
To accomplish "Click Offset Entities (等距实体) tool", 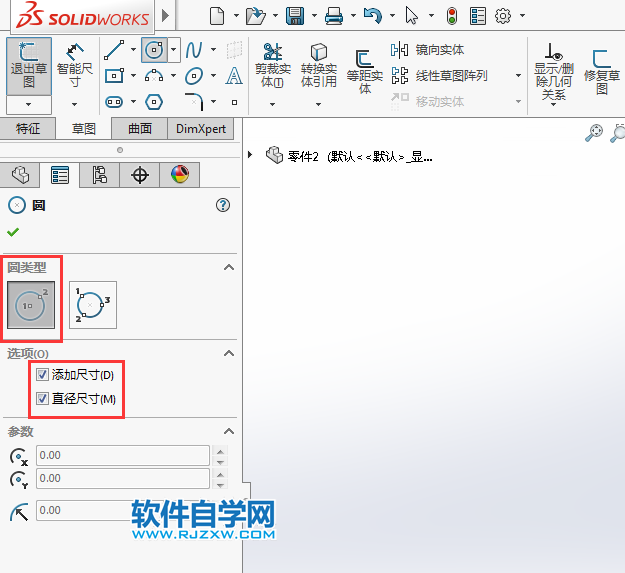I will [364, 72].
